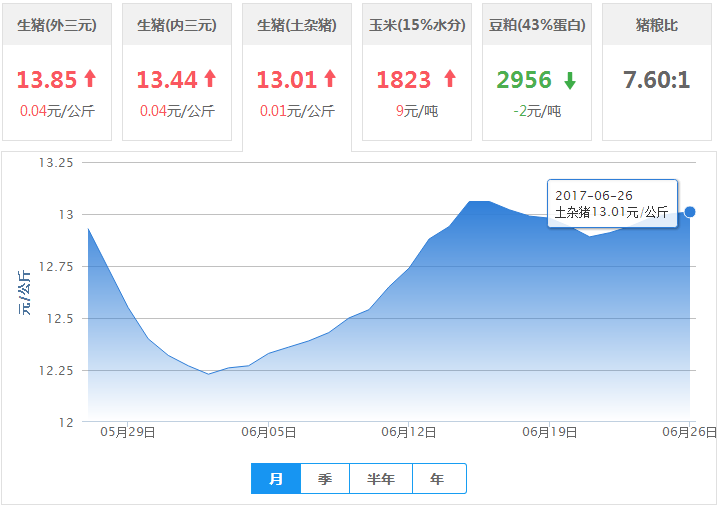Select the 月 time range button

(276, 479)
